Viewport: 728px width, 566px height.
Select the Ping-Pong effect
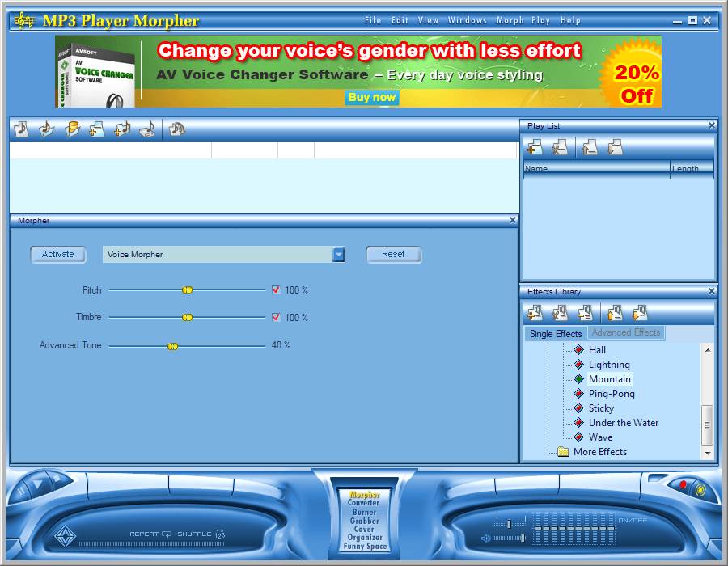[x=612, y=394]
